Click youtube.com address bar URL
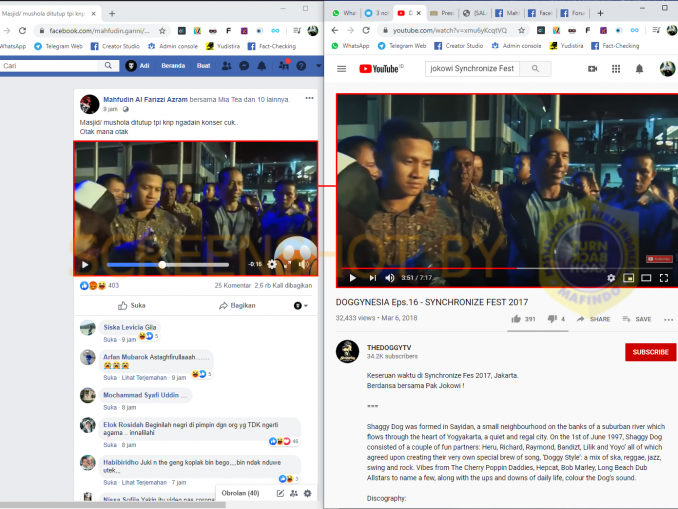The image size is (678, 509). pos(450,30)
